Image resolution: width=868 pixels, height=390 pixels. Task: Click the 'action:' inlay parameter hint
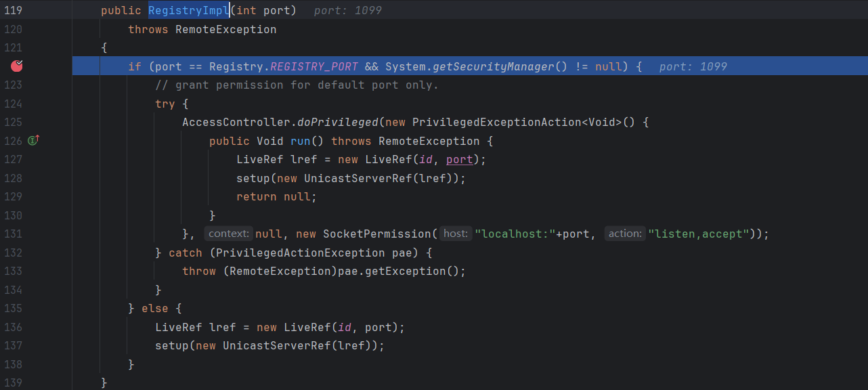pyautogui.click(x=624, y=234)
